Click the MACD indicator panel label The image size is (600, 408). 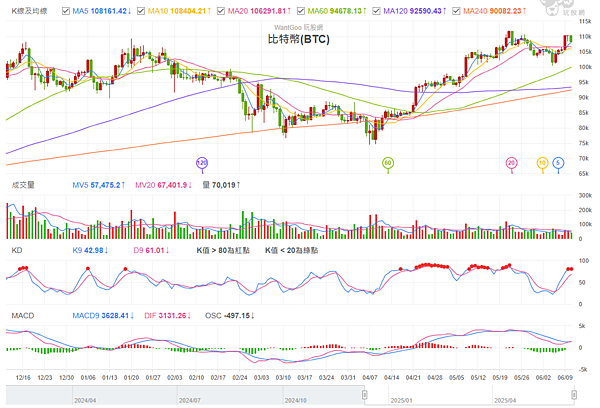(x=23, y=316)
